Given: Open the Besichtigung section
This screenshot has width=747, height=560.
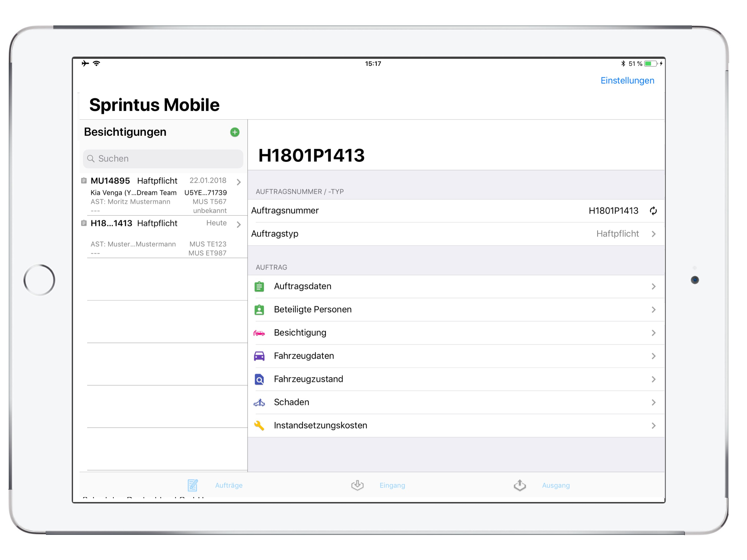Looking at the screenshot, I should (456, 333).
